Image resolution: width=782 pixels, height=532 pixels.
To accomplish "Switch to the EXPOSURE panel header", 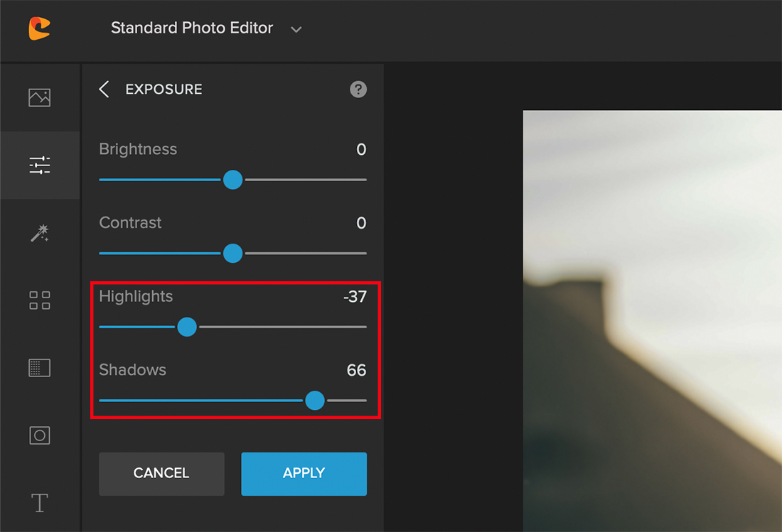I will [x=164, y=89].
